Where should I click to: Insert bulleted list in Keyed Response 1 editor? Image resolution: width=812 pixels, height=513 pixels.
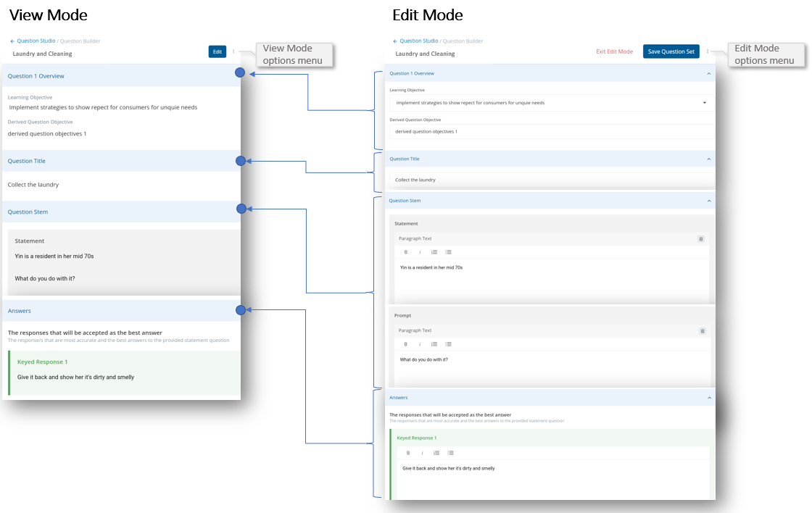(x=450, y=453)
